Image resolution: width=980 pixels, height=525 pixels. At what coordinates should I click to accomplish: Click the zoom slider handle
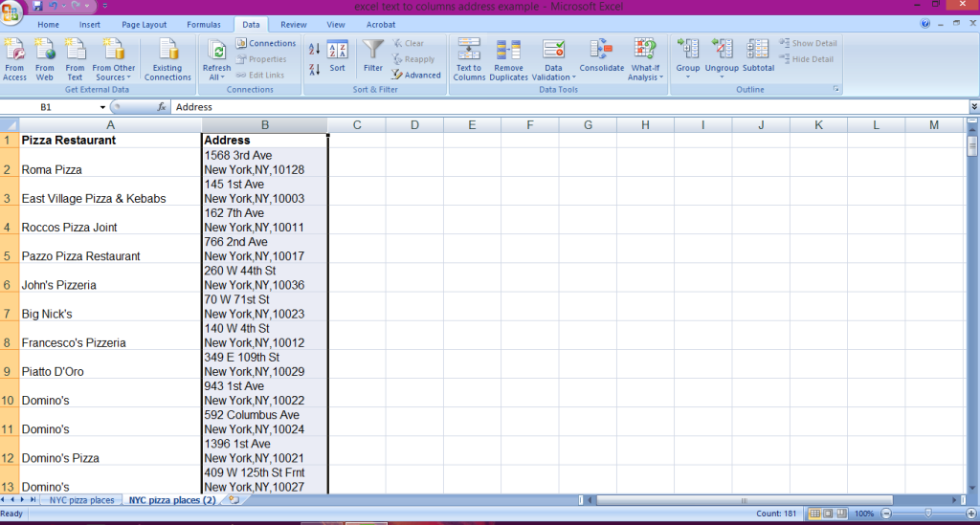pos(928,514)
